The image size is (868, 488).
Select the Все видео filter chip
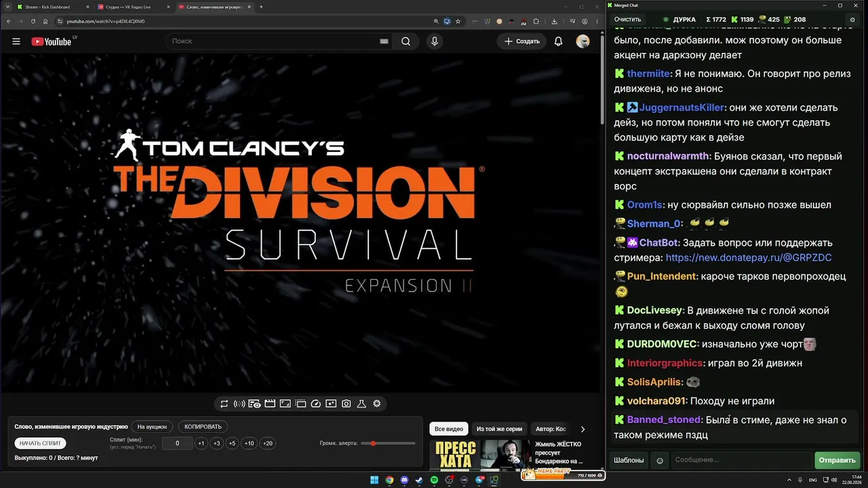(449, 429)
